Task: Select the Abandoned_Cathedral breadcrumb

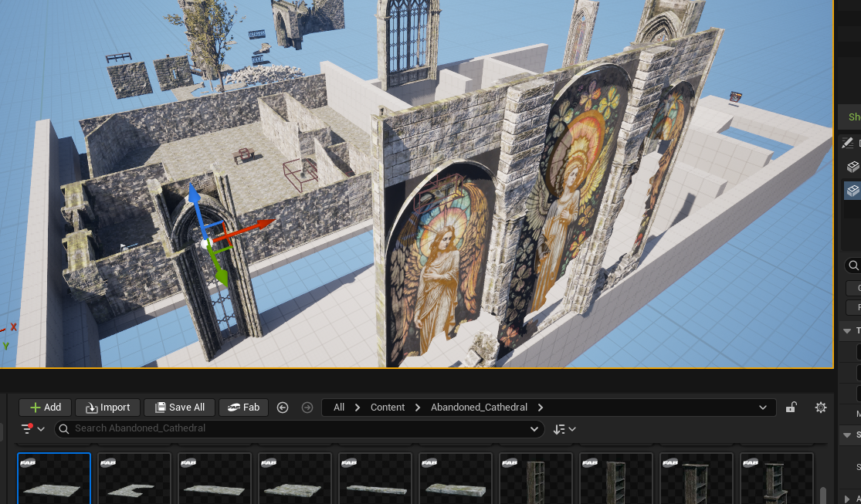Action: point(479,408)
